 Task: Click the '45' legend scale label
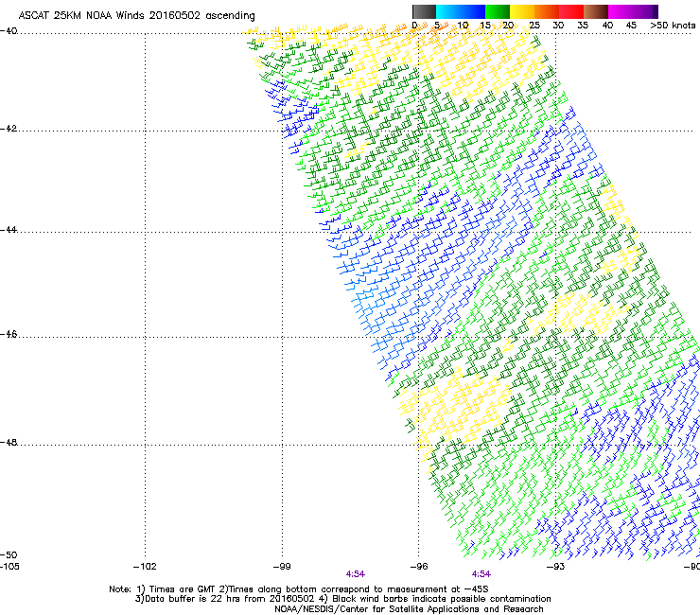click(631, 26)
